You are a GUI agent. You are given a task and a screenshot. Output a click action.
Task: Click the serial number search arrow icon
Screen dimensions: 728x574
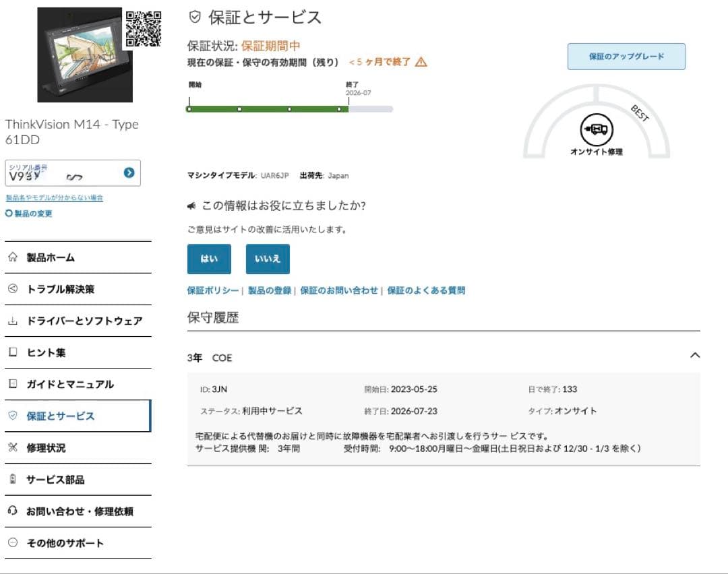pos(129,172)
